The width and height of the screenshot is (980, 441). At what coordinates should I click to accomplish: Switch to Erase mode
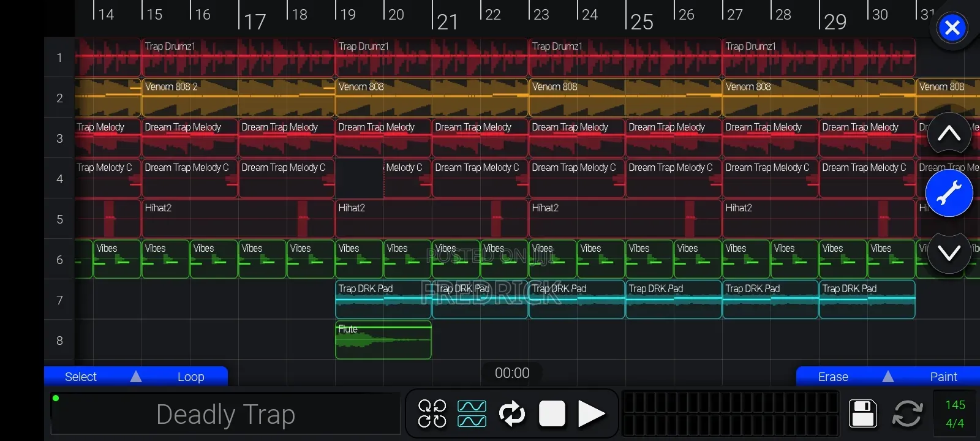[833, 377]
